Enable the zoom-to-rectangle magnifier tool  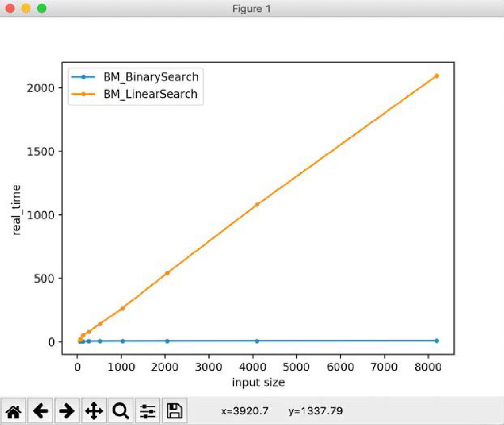pos(121,411)
